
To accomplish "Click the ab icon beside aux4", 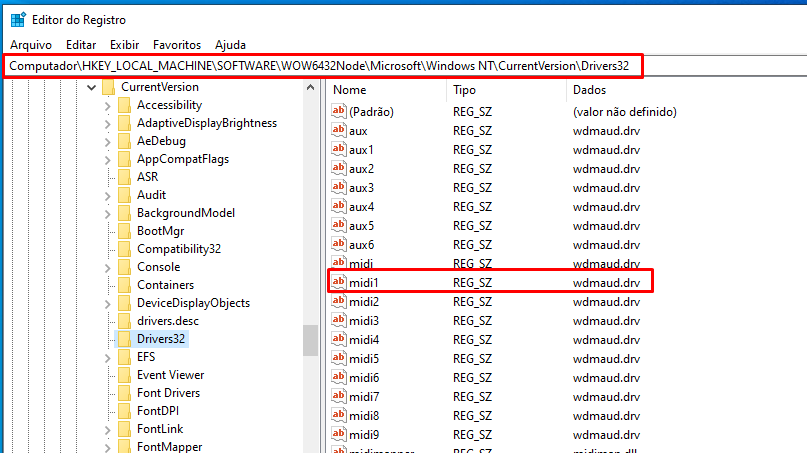I will point(339,207).
